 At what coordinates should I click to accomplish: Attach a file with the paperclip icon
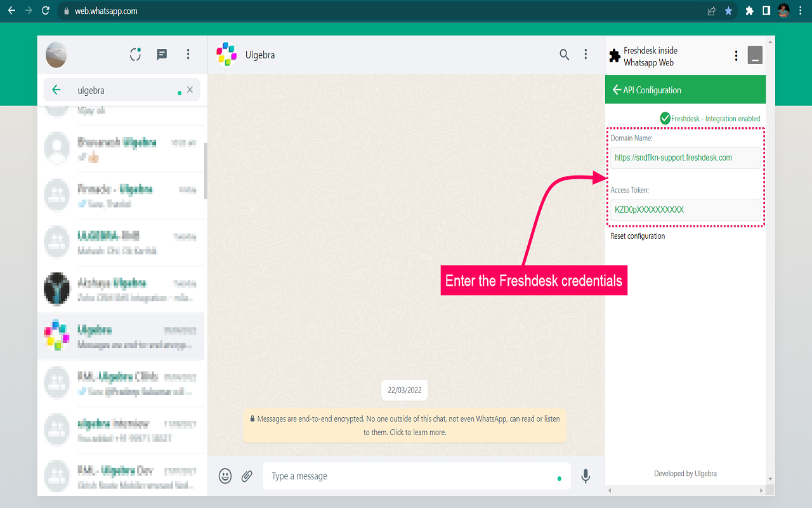pyautogui.click(x=247, y=476)
